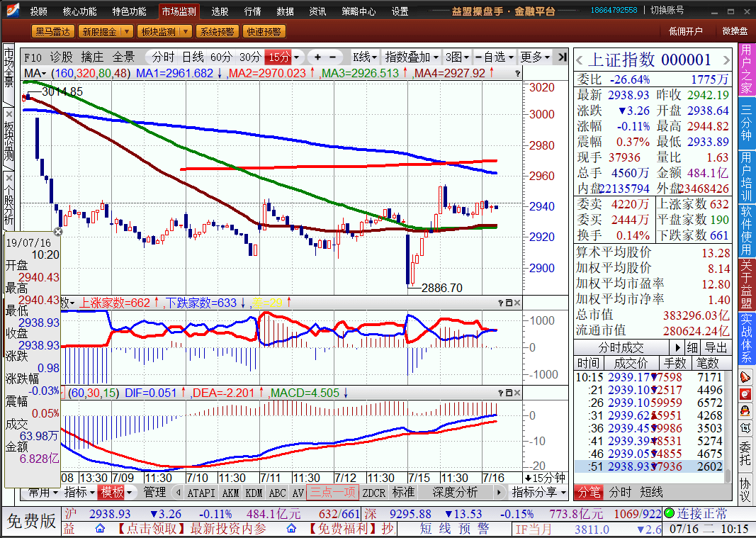The image size is (756, 538).
Task: Click the house icon before 免费福利 ticker
Action: 292,529
